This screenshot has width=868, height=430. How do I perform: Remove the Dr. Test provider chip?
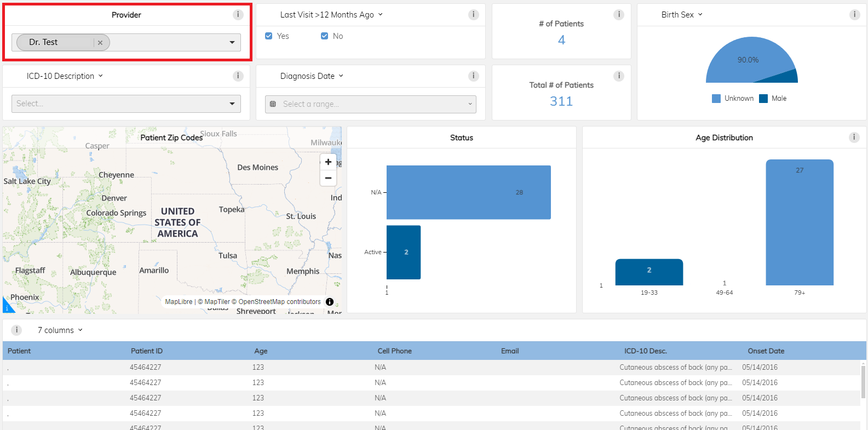click(x=100, y=42)
